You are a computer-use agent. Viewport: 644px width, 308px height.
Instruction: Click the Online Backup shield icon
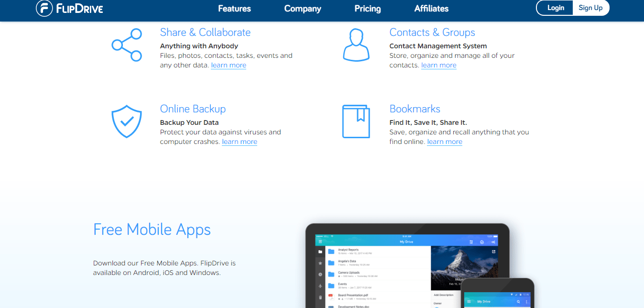127,121
